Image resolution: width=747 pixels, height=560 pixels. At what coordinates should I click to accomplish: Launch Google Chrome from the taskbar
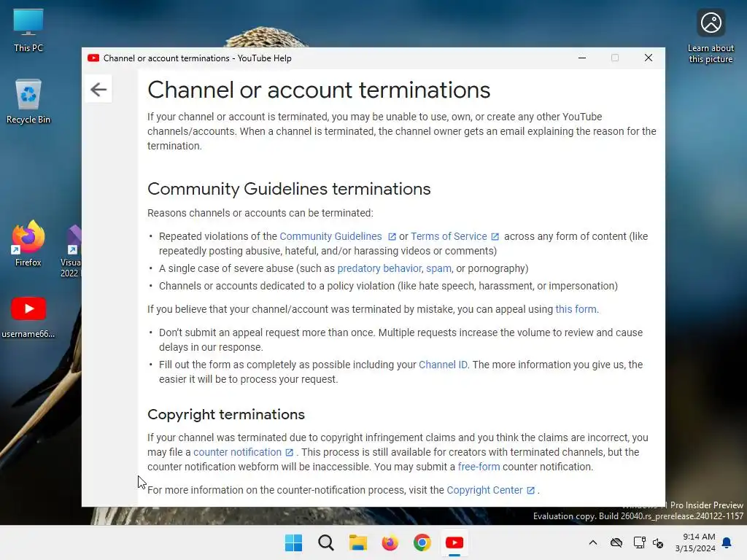coord(422,542)
